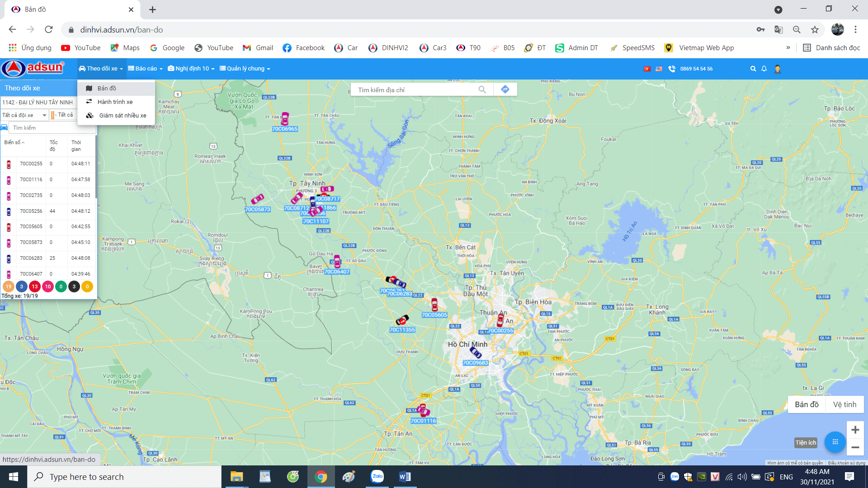This screenshot has height=488, width=868.
Task: Switch map to Vệ tinh view
Action: (844, 404)
